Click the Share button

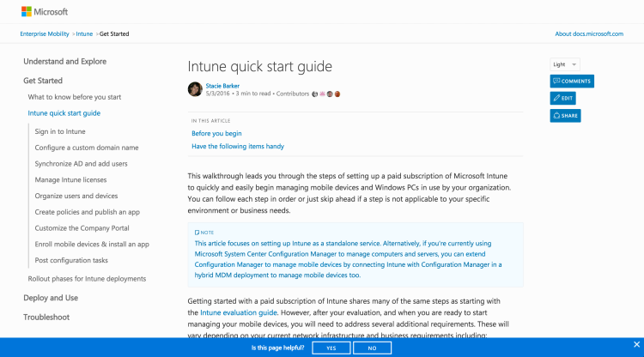(565, 116)
